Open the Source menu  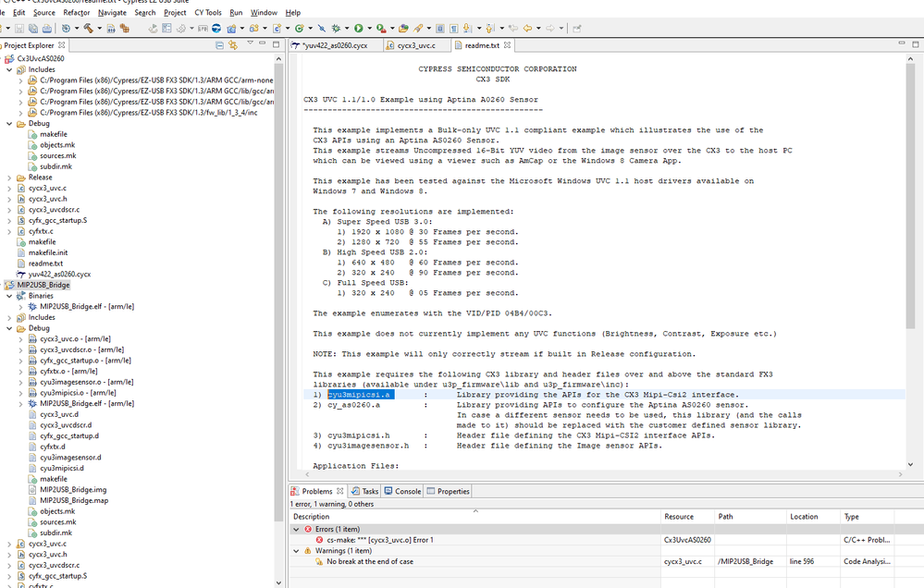coord(44,12)
